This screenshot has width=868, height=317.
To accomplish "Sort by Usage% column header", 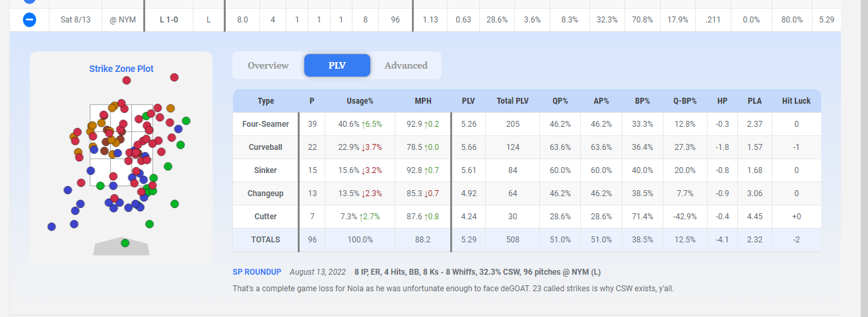I will [x=360, y=101].
